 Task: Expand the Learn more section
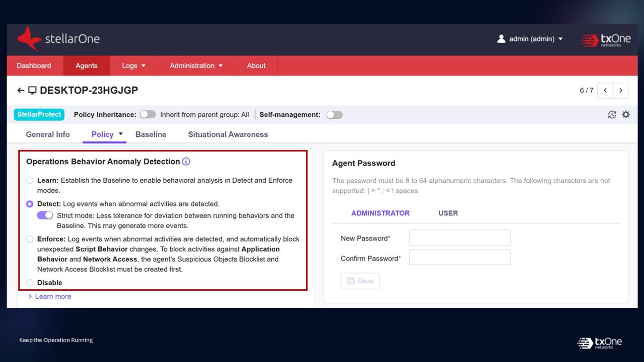click(50, 297)
